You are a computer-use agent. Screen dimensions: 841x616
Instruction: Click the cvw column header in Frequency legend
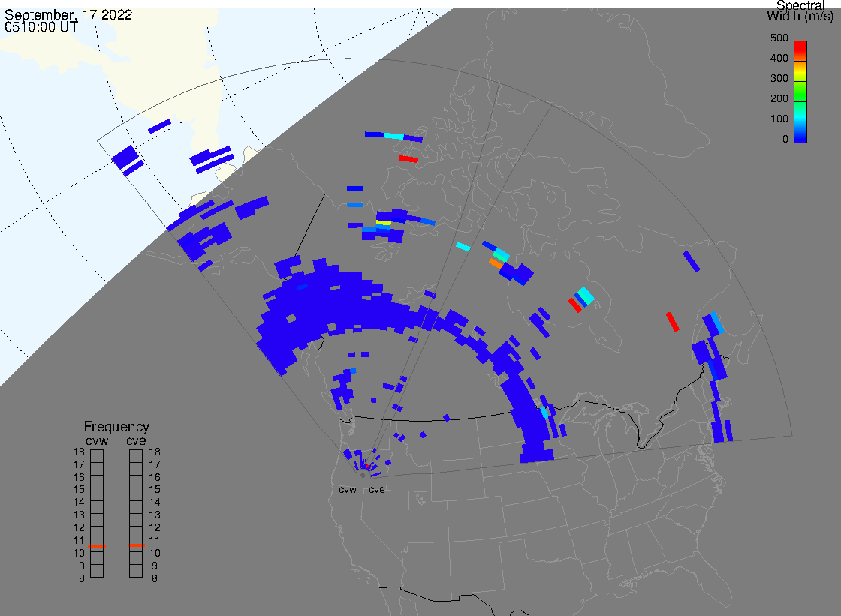pos(97,440)
